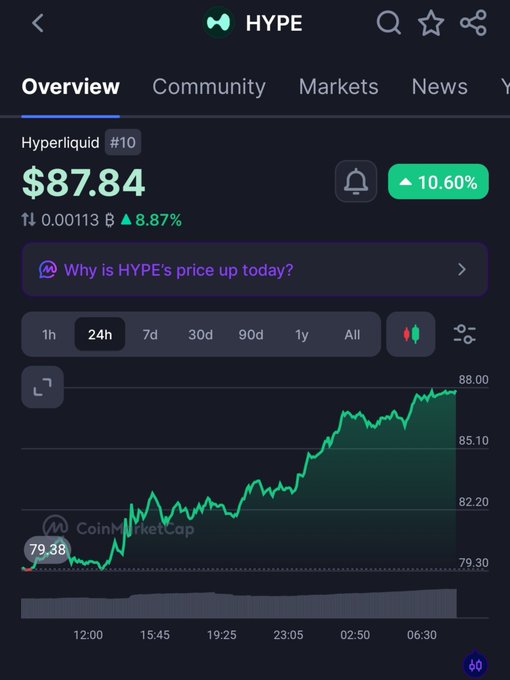Expand the chart to fullscreen
The height and width of the screenshot is (680, 510).
[42, 387]
